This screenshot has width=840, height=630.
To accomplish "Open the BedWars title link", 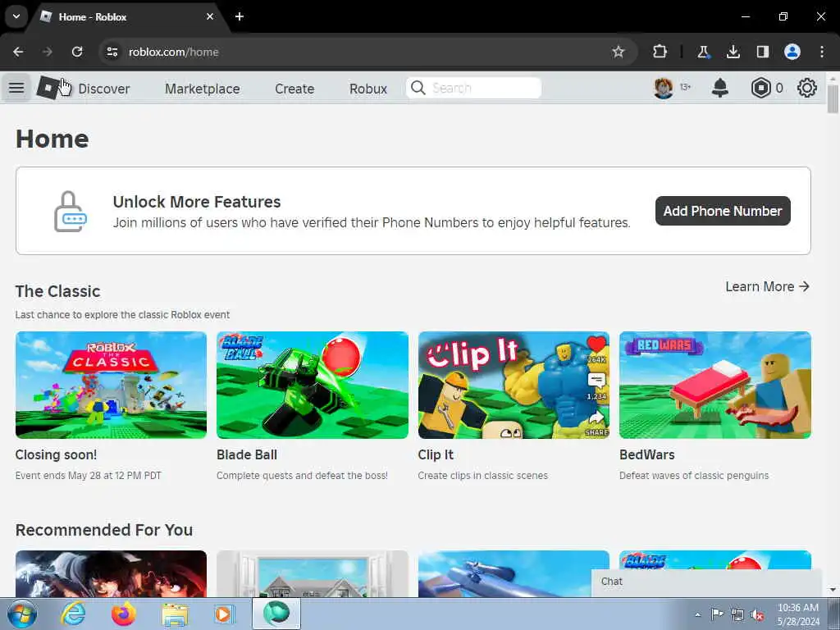I will coord(646,454).
